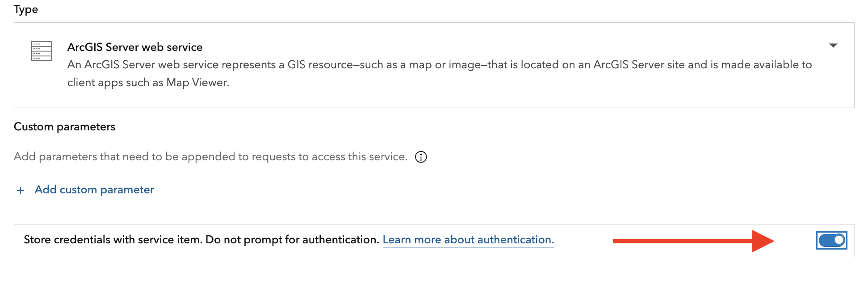This screenshot has width=868, height=292.
Task: Open the ArcGIS Server web service type selector
Action: point(434,65)
